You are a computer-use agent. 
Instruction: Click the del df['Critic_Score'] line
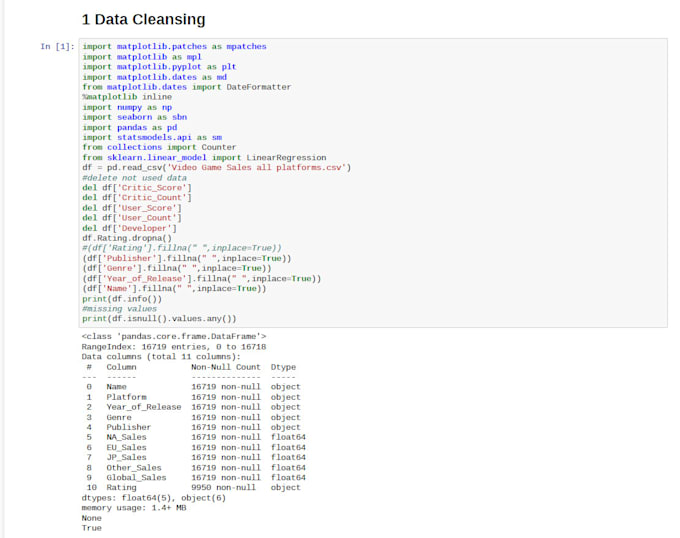[x=137, y=188]
